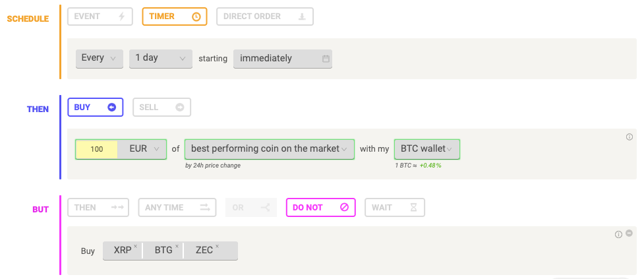Expand best performing coin dropdown
Image resolution: width=644 pixels, height=279 pixels.
270,149
